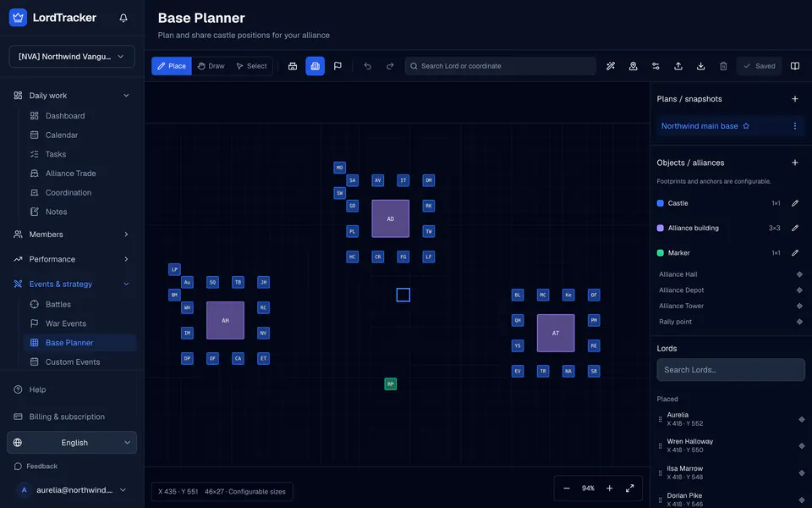
Task: Click the download plan icon
Action: [700, 66]
